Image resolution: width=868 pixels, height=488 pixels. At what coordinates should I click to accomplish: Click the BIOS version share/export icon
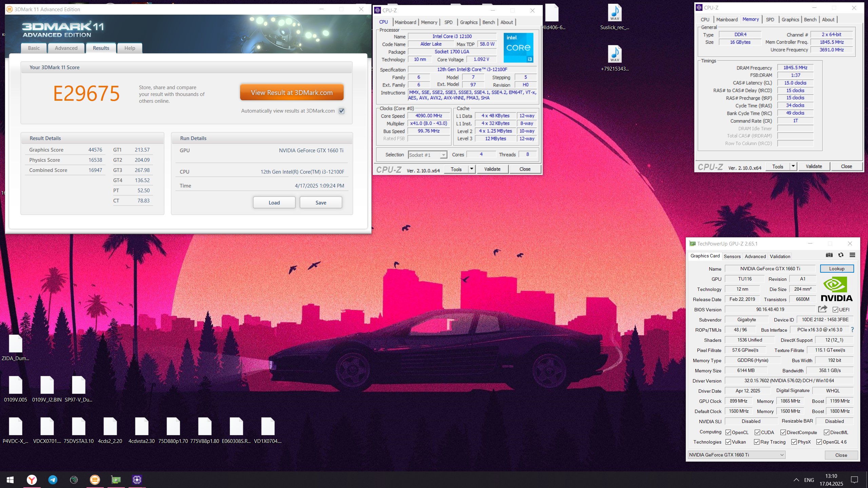click(822, 309)
